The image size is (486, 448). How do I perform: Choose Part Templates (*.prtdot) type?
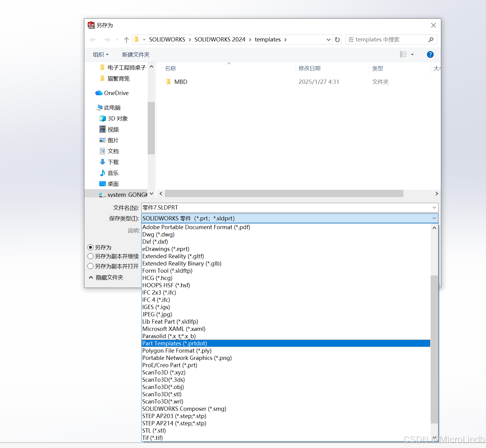286,343
